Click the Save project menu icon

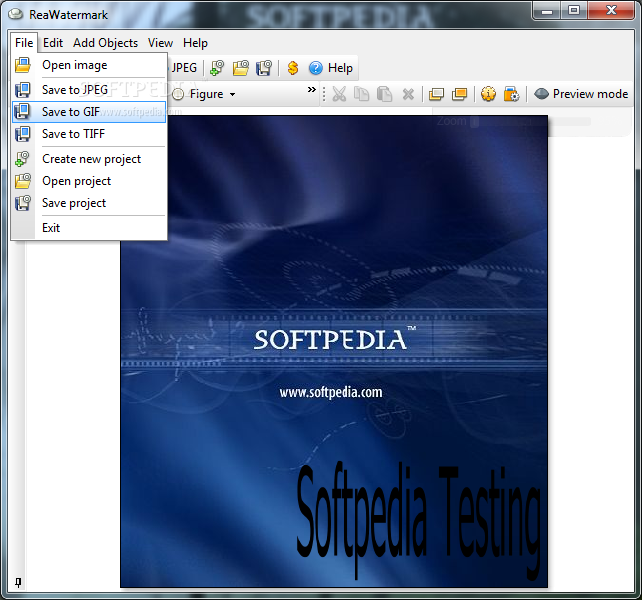[23, 203]
